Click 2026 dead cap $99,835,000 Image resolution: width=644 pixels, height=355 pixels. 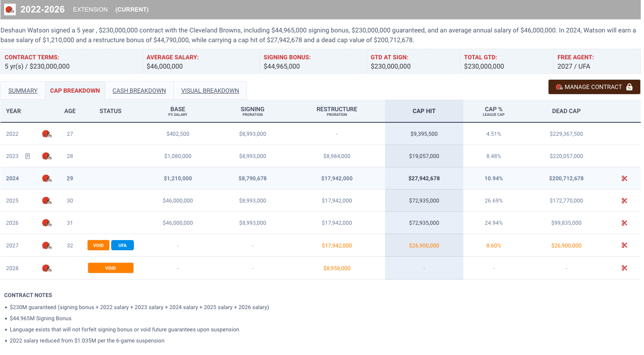click(566, 223)
